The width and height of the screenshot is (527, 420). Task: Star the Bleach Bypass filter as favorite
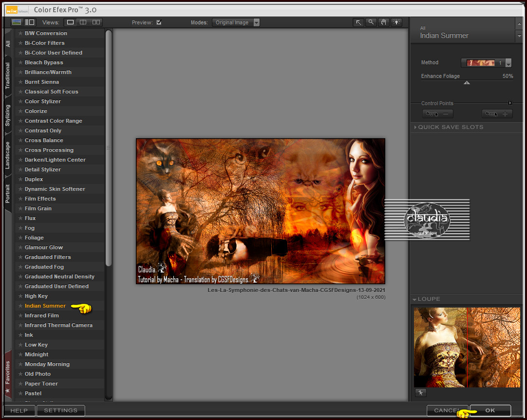click(20, 62)
